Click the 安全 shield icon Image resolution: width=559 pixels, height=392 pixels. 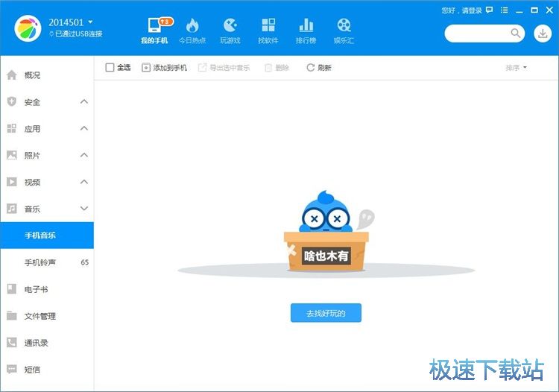point(12,101)
